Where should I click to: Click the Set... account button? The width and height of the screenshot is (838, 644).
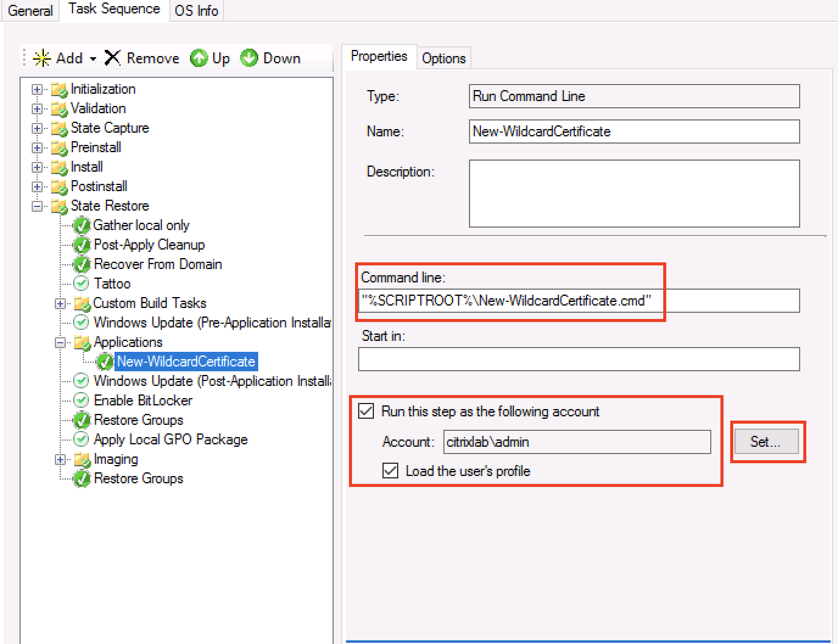pyautogui.click(x=766, y=442)
